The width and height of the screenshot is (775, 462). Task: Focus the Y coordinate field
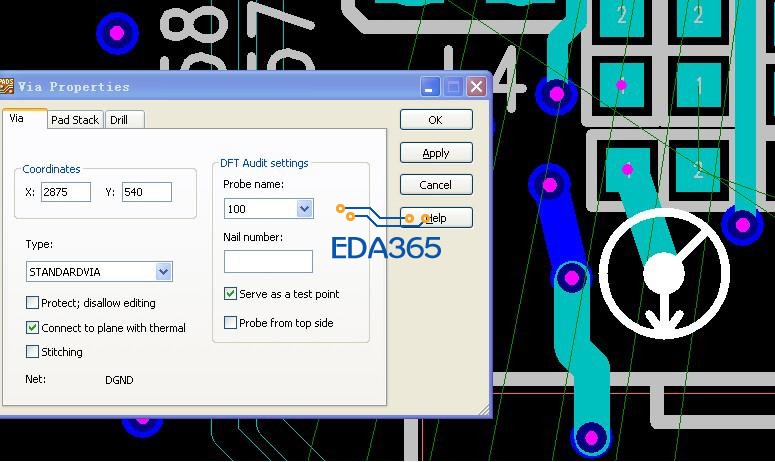point(147,192)
